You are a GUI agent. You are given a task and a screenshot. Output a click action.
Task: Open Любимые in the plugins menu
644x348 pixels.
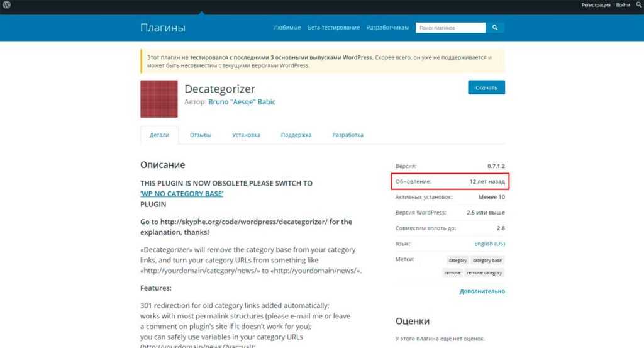pyautogui.click(x=287, y=28)
